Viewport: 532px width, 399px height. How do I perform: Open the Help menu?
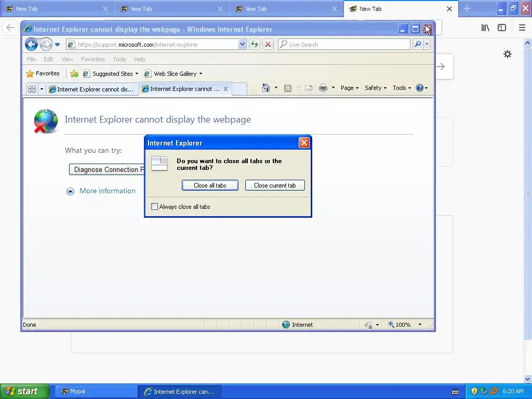point(139,59)
